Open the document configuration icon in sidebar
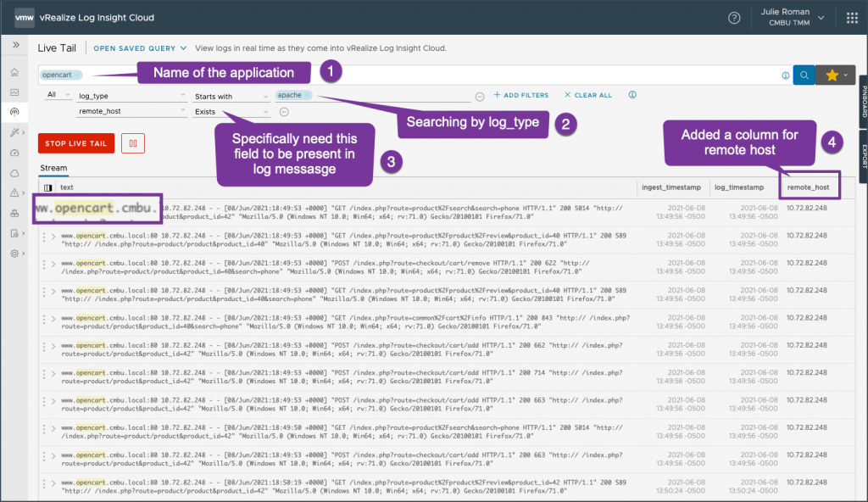Viewport: 868px width, 502px height. (x=14, y=233)
